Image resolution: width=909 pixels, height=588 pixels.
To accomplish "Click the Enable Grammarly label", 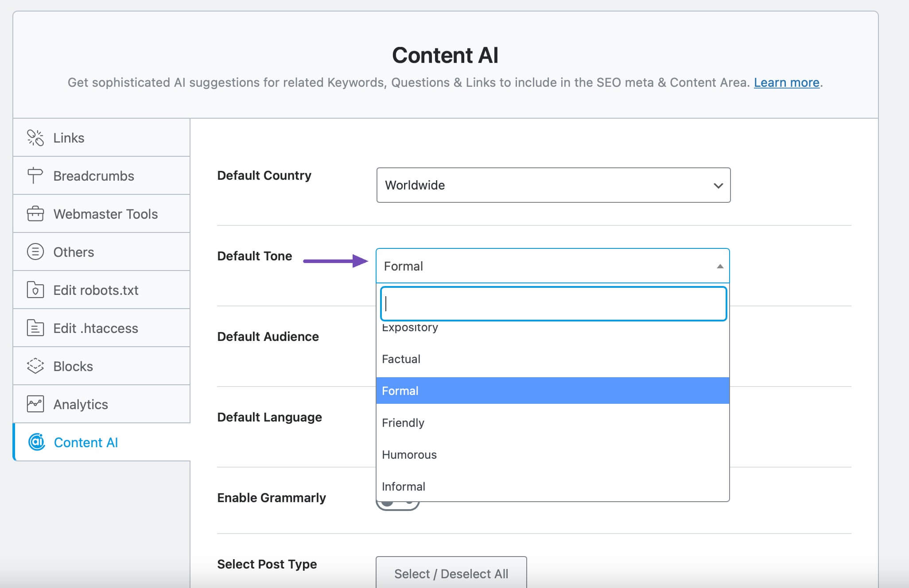I will tap(271, 498).
